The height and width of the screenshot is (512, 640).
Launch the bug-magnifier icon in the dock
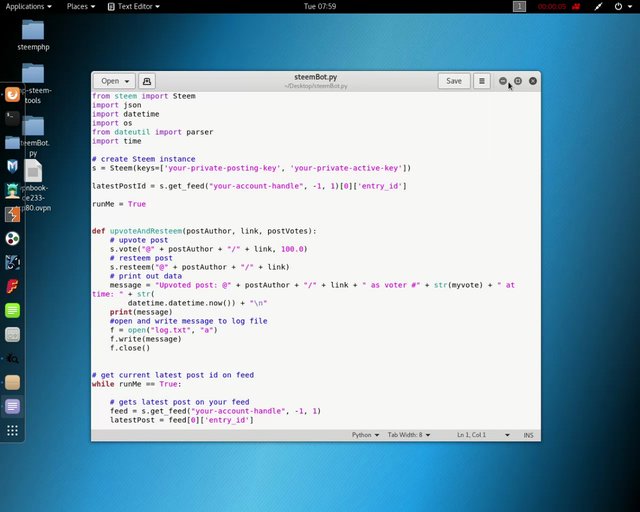pyautogui.click(x=12, y=358)
